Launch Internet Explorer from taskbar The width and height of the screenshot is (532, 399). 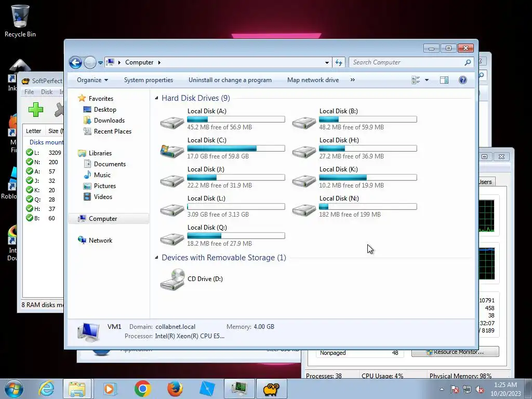click(46, 389)
